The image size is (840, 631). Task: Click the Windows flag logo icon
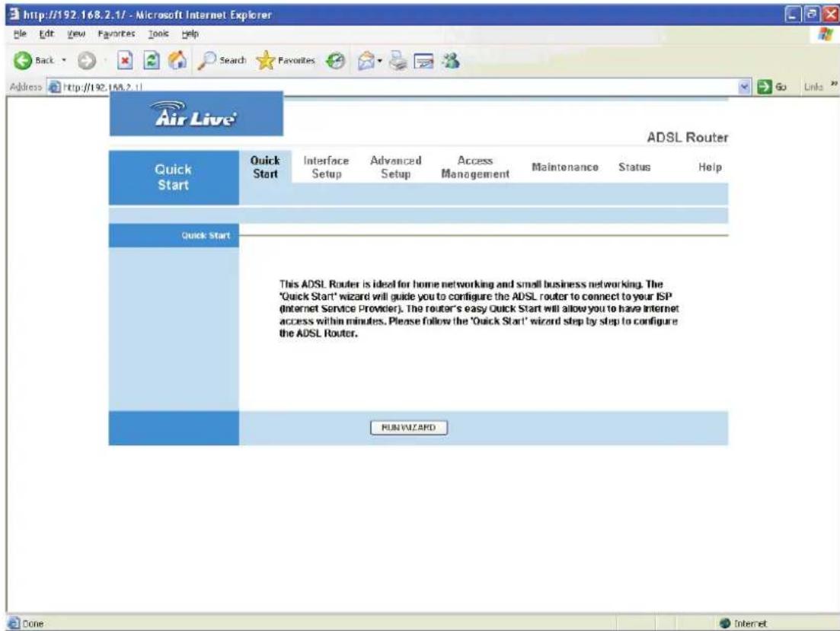pos(826,34)
